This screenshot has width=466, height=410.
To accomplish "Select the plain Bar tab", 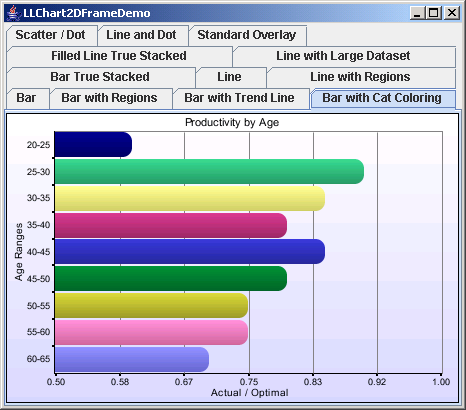I will click(x=28, y=98).
